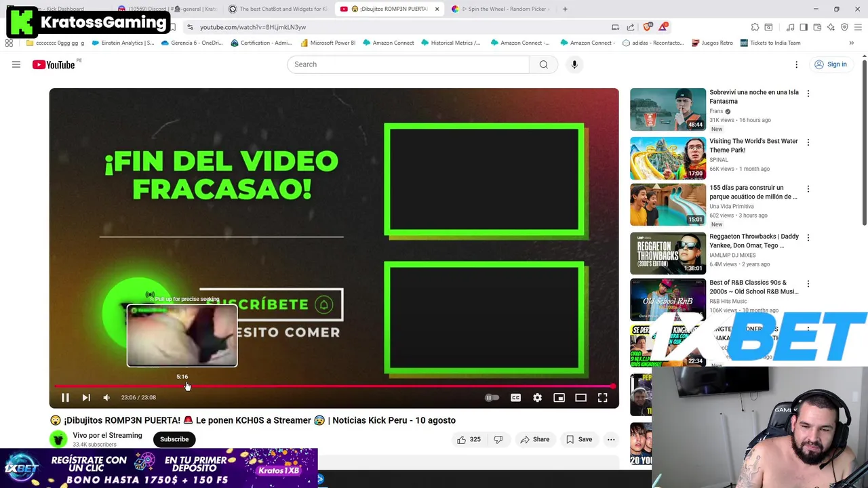
Task: Open video player settings gear
Action: tap(537, 398)
